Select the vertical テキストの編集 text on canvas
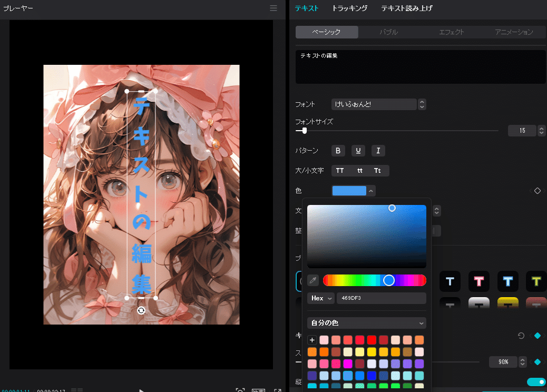The image size is (547, 392). point(141,194)
